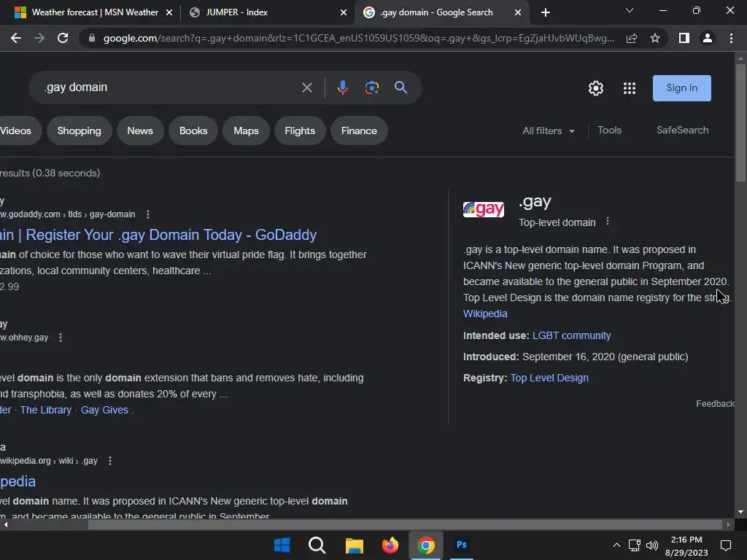Reload the page with refresh icon
747x560 pixels.
click(x=63, y=38)
